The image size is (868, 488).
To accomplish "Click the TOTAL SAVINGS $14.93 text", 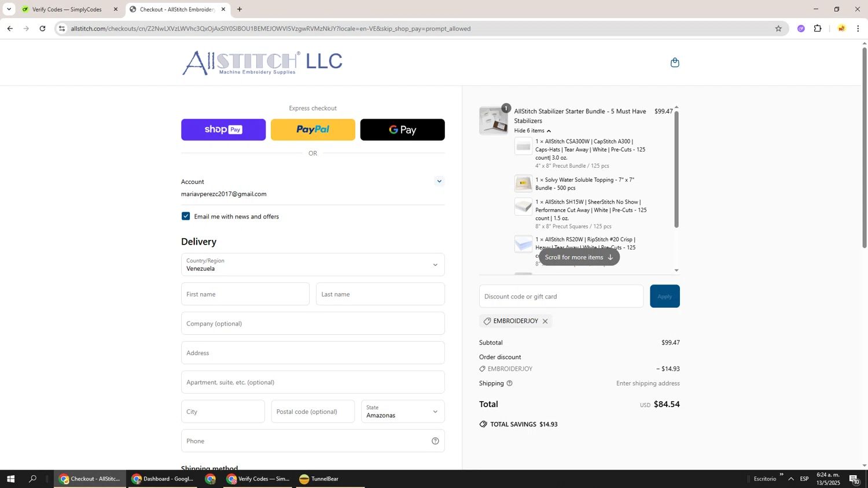I will 524,424.
